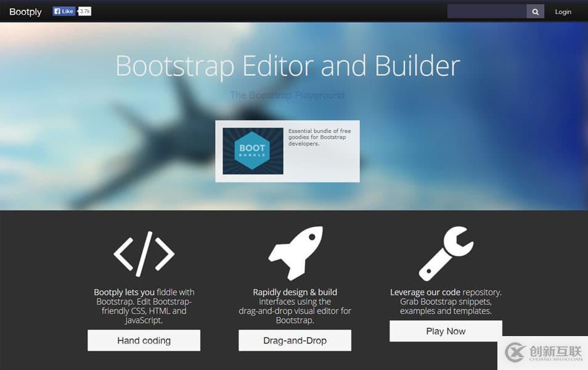Click the Bootply logo in navbar
The width and height of the screenshot is (588, 370).
pos(25,12)
